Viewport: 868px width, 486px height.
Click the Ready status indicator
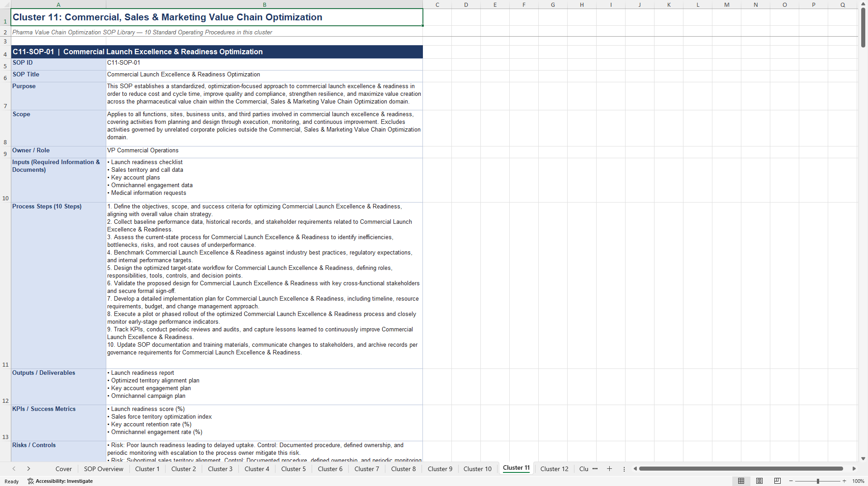click(12, 481)
